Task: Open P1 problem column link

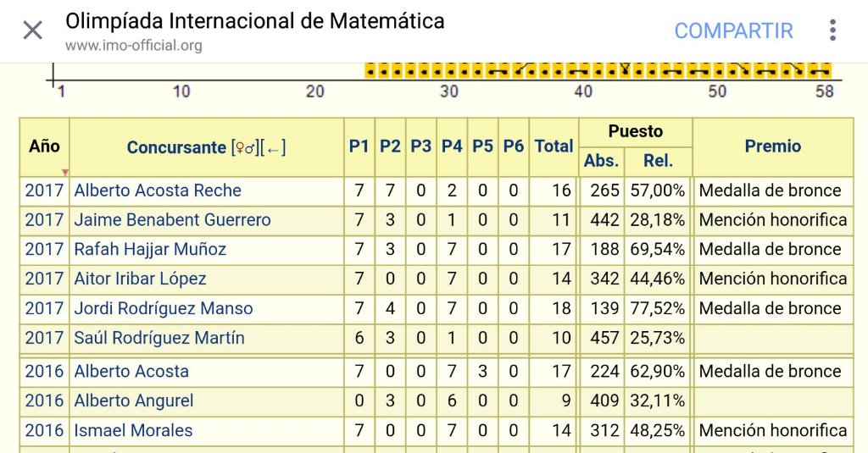Action: pyautogui.click(x=359, y=146)
